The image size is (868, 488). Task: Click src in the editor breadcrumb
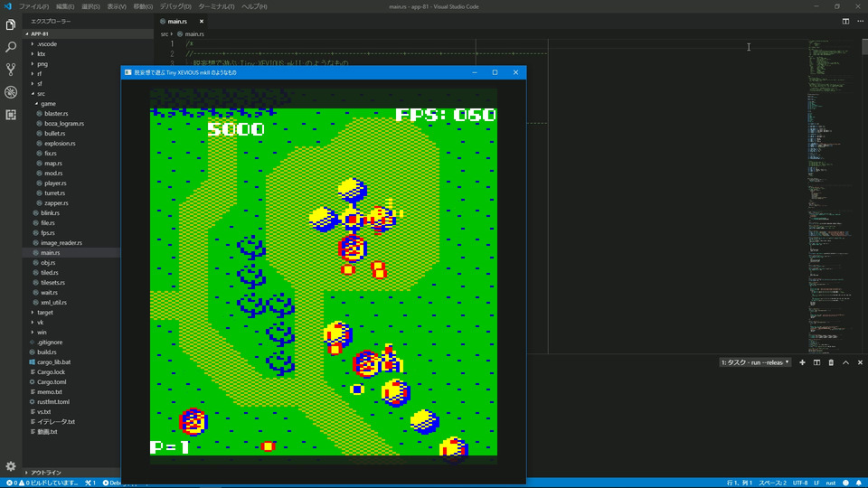[x=165, y=33]
